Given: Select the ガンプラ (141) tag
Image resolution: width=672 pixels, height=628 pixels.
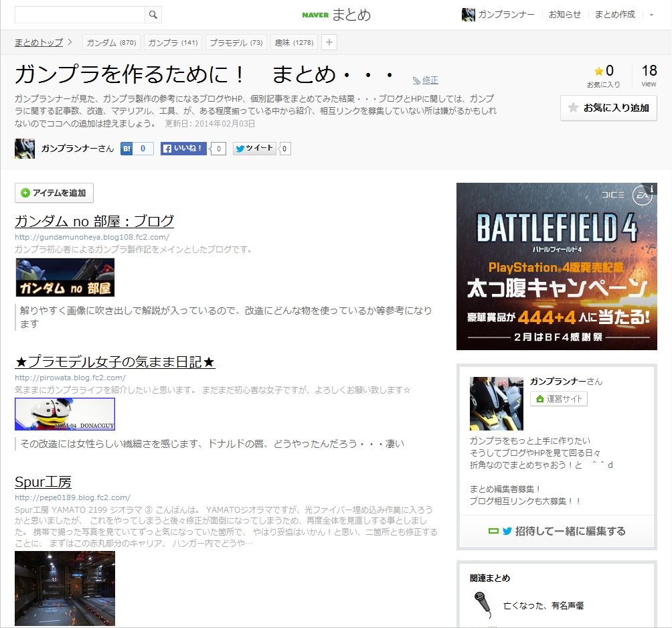Looking at the screenshot, I should pos(173,42).
